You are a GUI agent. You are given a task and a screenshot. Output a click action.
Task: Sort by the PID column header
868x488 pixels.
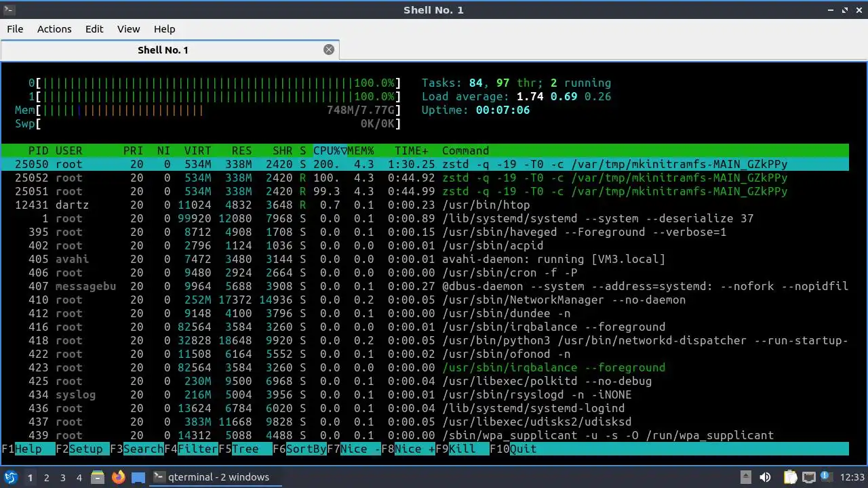pos(39,150)
